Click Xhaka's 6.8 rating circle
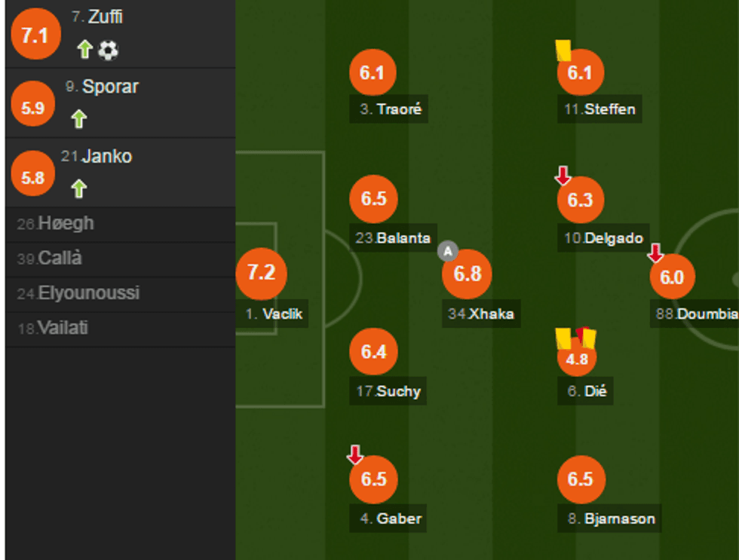The height and width of the screenshot is (560, 739). [x=467, y=274]
